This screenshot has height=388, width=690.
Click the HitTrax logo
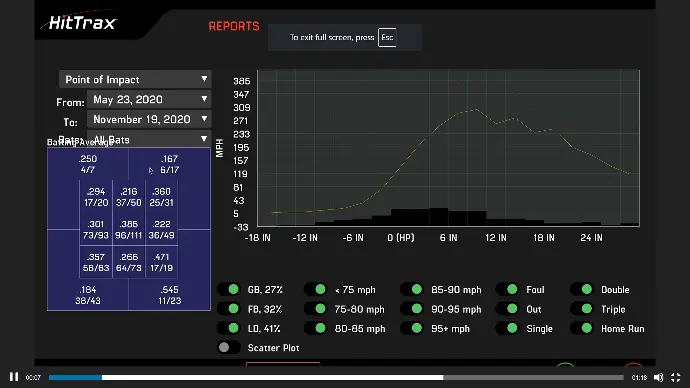pyautogui.click(x=82, y=23)
